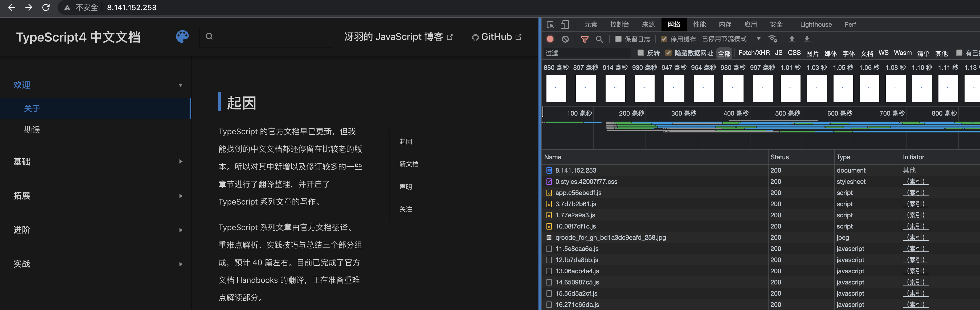Jump to the 新文档 anchor
The width and height of the screenshot is (980, 310).
tap(409, 164)
